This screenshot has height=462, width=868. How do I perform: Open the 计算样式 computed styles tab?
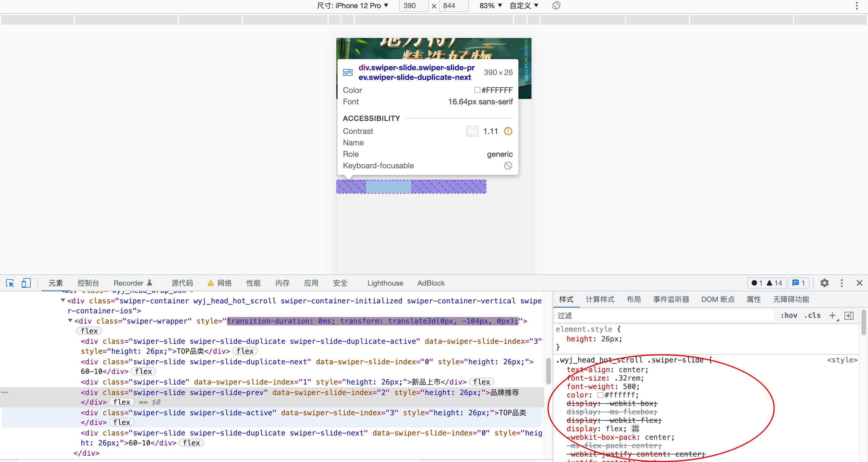pos(600,299)
